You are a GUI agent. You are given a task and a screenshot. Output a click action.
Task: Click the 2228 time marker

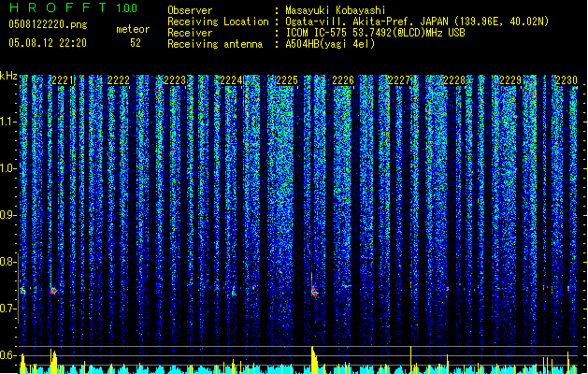[x=454, y=80]
